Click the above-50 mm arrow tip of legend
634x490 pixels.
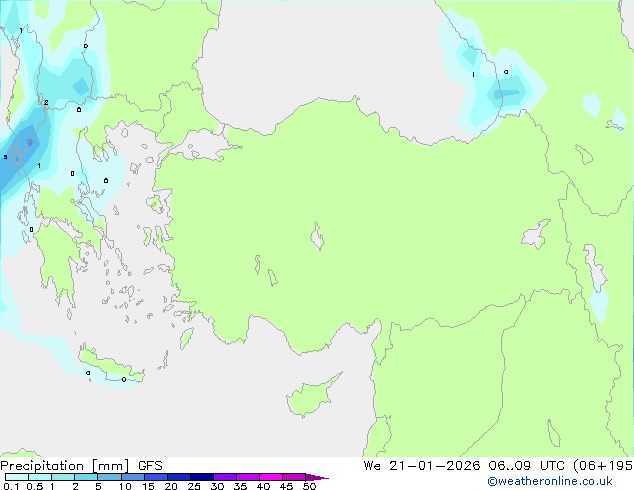317,477
